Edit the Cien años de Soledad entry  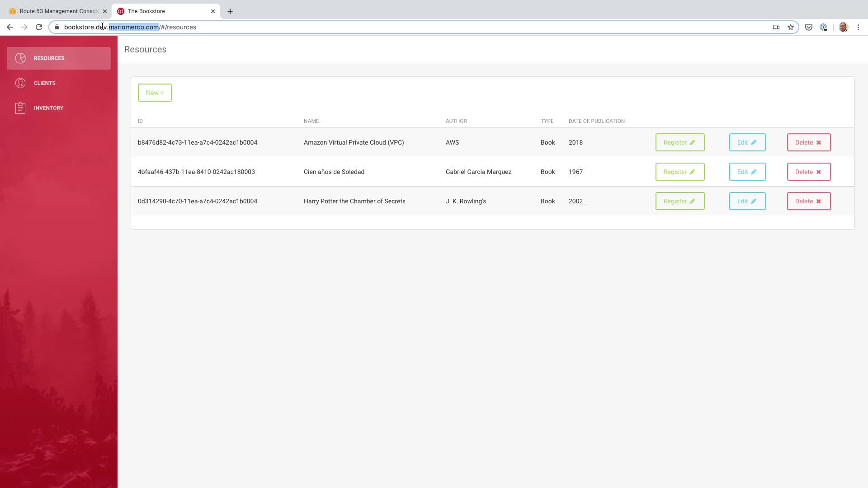coord(747,172)
